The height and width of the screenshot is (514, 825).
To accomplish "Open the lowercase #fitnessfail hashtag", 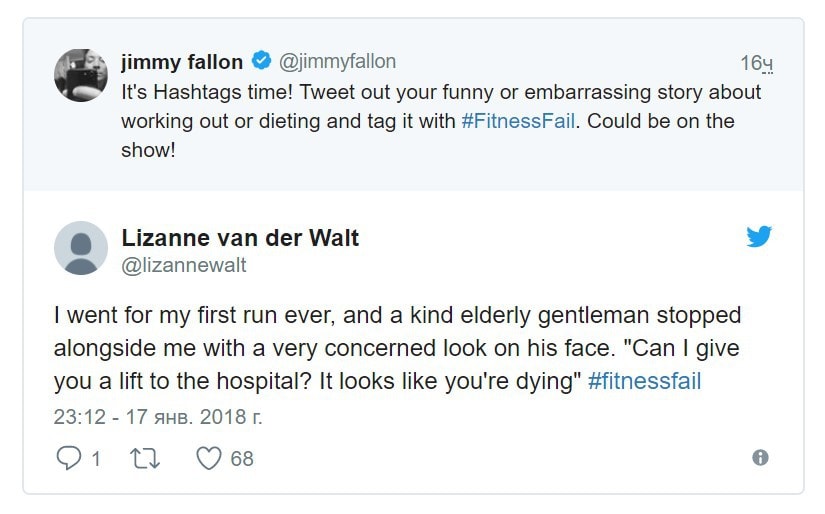I will [645, 381].
